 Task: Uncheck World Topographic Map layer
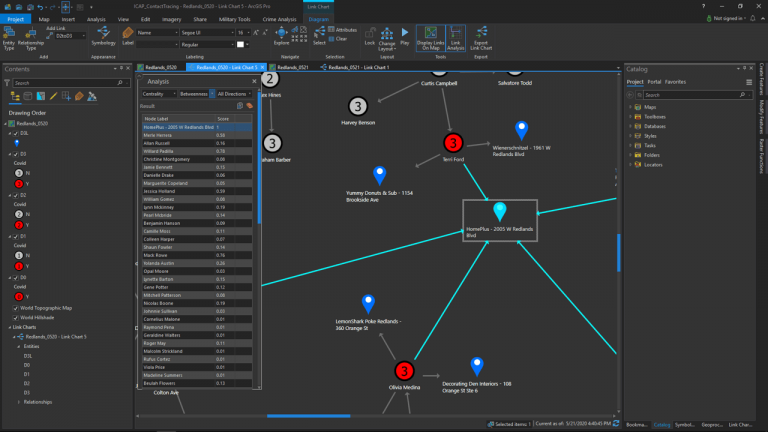pyautogui.click(x=16, y=308)
